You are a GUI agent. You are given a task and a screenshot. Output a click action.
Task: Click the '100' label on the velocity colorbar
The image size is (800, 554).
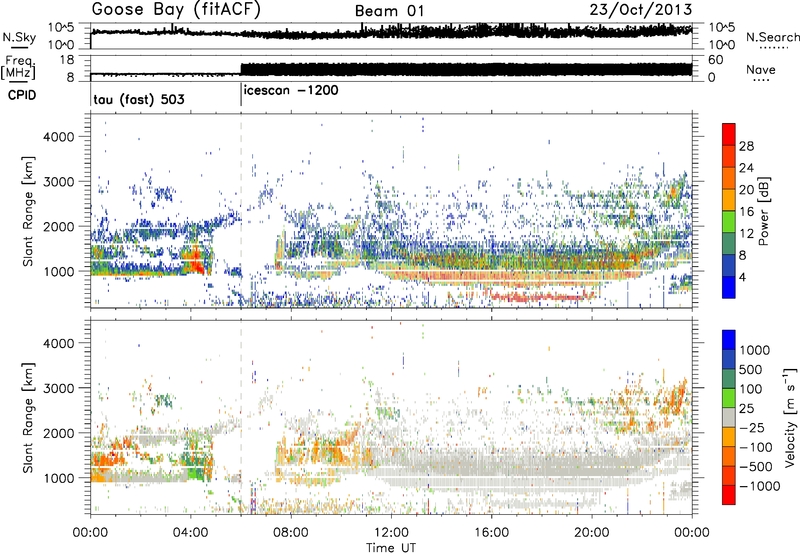(x=751, y=389)
